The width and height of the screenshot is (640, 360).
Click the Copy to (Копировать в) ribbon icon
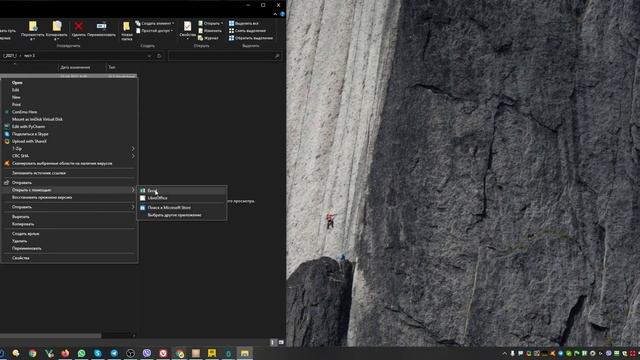(57, 30)
